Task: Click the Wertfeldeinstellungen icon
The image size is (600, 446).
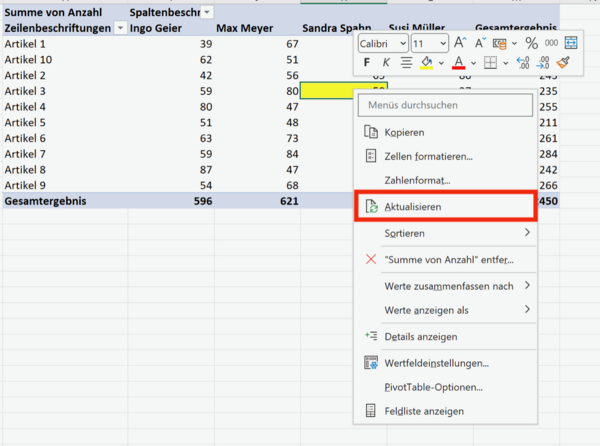Action: (x=371, y=362)
